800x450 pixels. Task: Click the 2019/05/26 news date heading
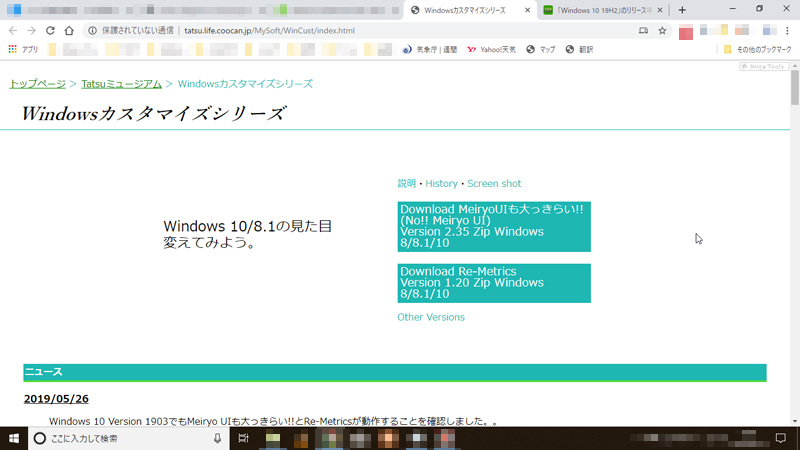coord(56,399)
